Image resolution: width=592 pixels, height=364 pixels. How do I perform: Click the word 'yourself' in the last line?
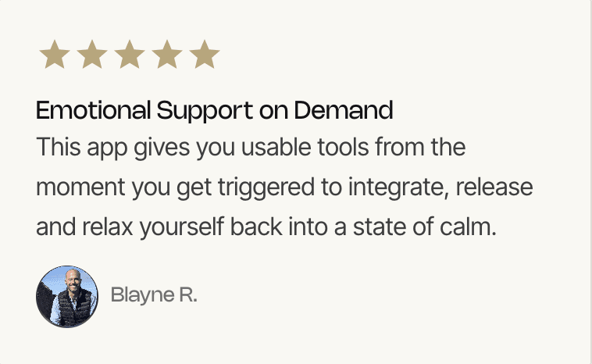tap(182, 228)
